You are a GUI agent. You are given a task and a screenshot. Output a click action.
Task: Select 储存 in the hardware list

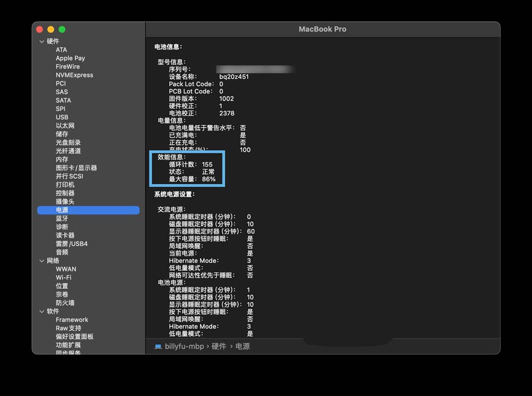tap(62, 134)
